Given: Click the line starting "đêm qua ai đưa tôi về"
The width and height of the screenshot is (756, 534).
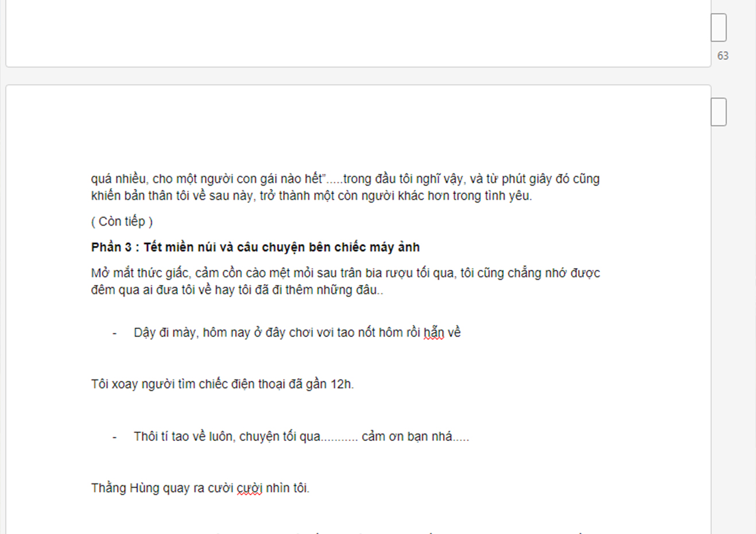Looking at the screenshot, I should (x=235, y=290).
